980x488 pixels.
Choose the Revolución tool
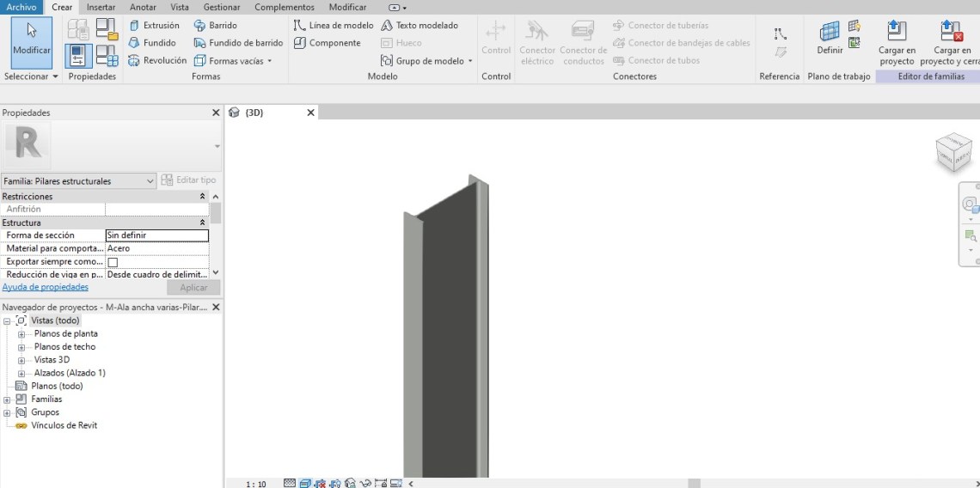click(x=157, y=61)
